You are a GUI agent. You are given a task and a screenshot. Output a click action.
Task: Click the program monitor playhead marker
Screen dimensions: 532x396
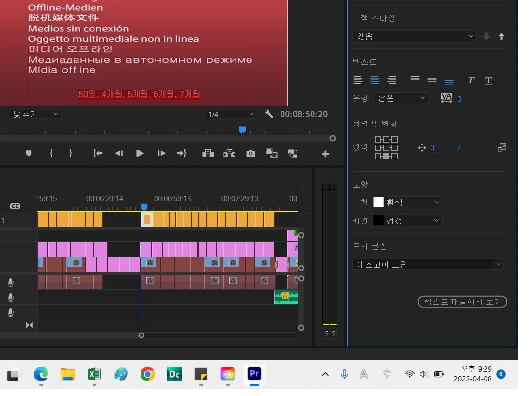pos(242,129)
